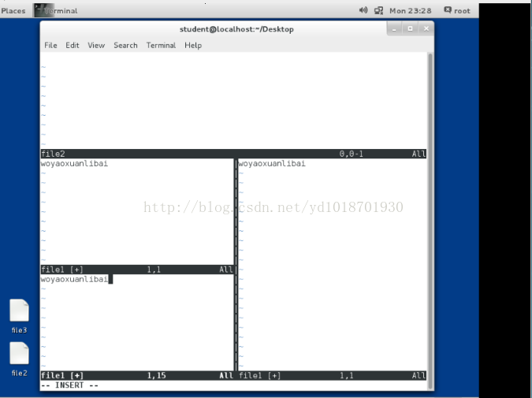Maximize the terminal window
Image resolution: width=532 pixels, height=398 pixels.
click(x=410, y=29)
